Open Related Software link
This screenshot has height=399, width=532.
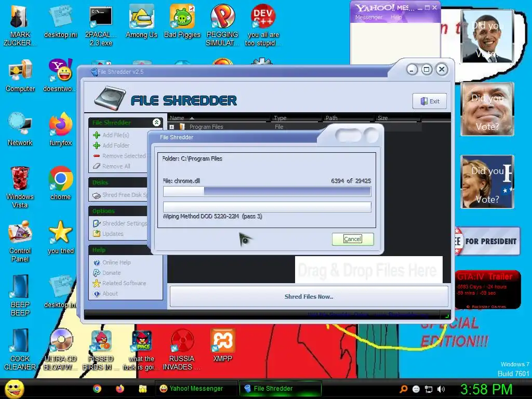(119, 283)
